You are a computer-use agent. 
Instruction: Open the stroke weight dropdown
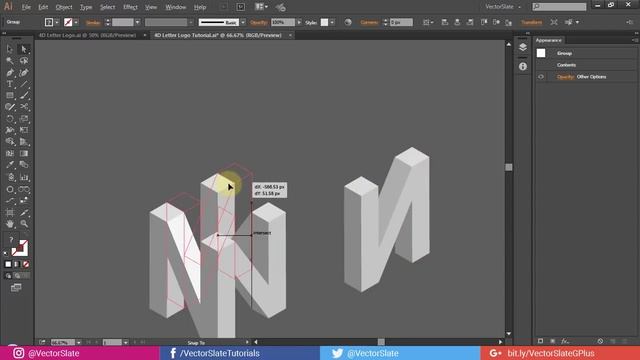pos(137,22)
